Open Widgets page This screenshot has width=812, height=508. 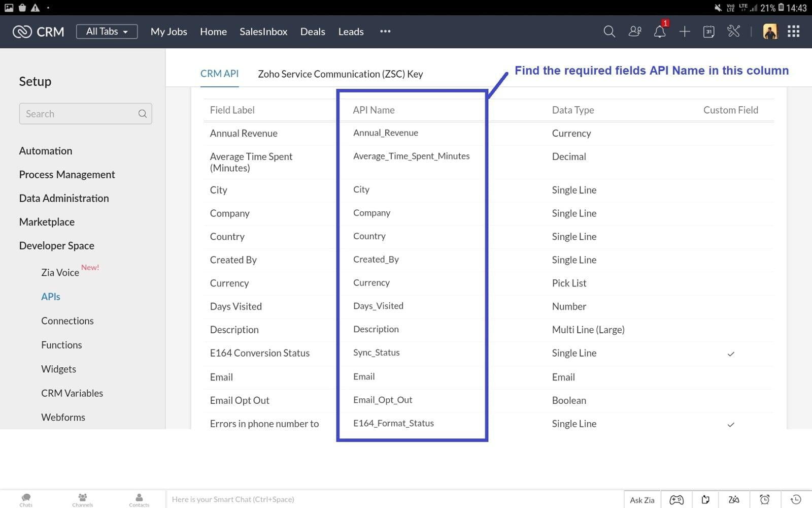(58, 369)
